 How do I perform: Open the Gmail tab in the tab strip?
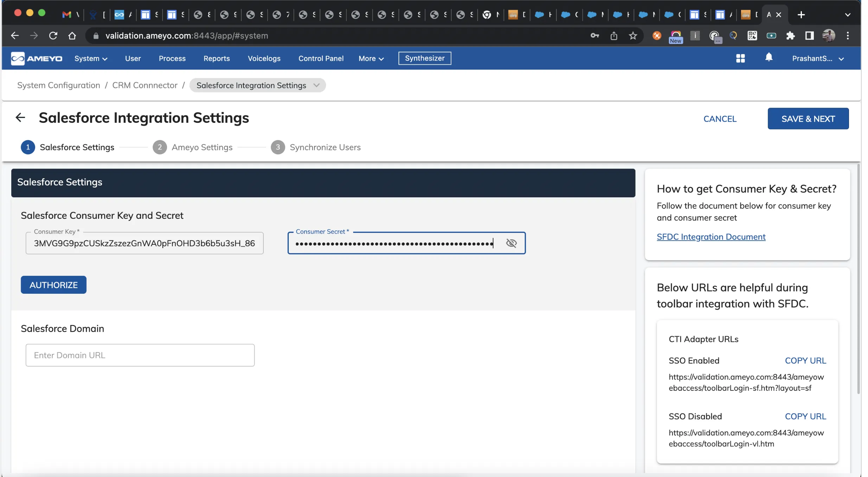tap(66, 15)
